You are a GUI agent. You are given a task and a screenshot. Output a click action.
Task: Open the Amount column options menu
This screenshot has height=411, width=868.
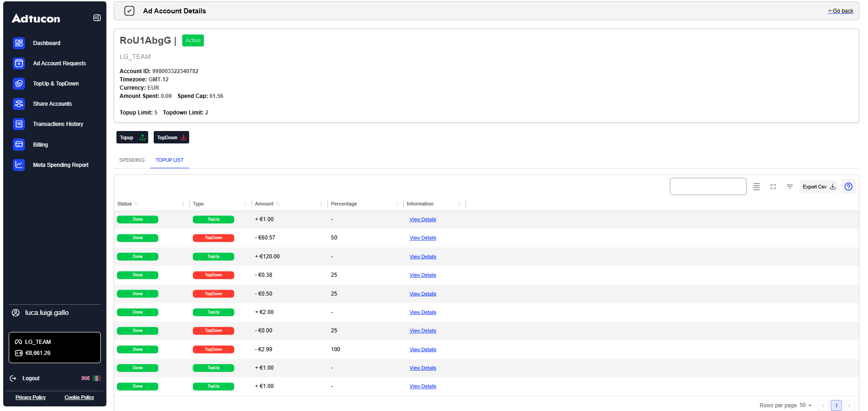coord(321,204)
